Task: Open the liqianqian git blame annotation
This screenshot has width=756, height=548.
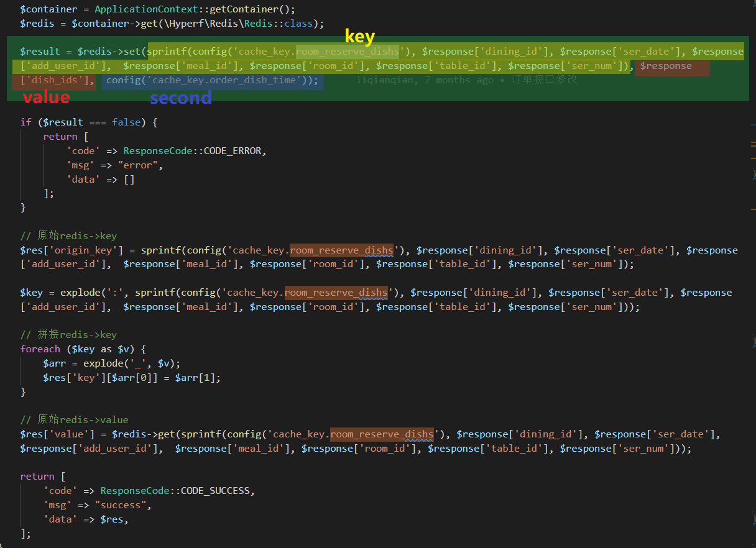Action: coord(467,80)
